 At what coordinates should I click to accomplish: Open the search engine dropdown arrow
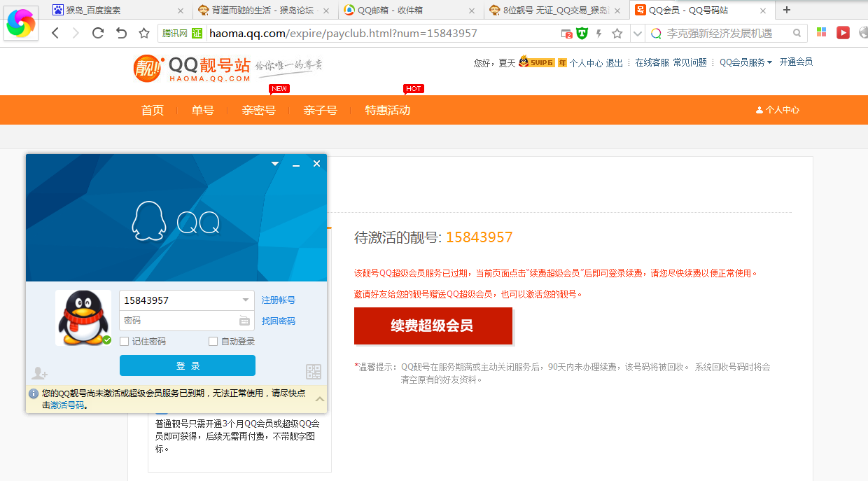[637, 33]
